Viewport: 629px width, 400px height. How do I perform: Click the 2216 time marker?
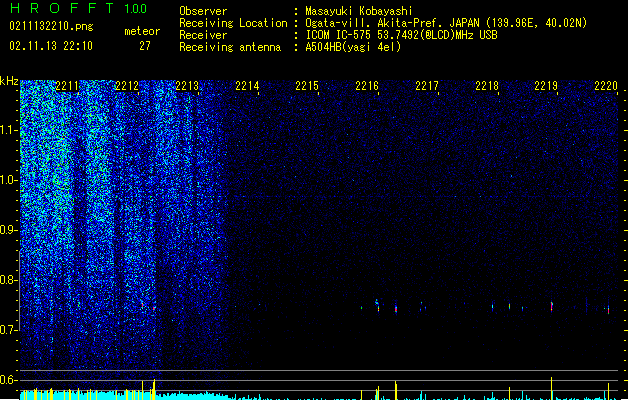(367, 86)
